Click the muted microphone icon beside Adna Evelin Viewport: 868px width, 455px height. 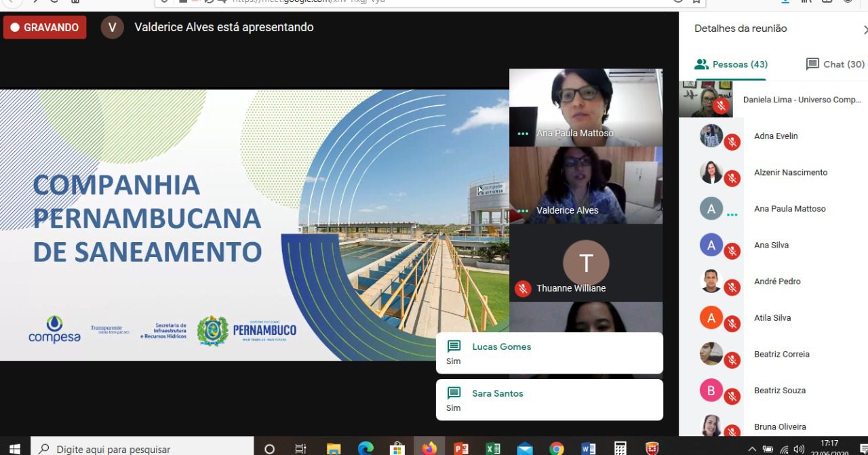732,142
